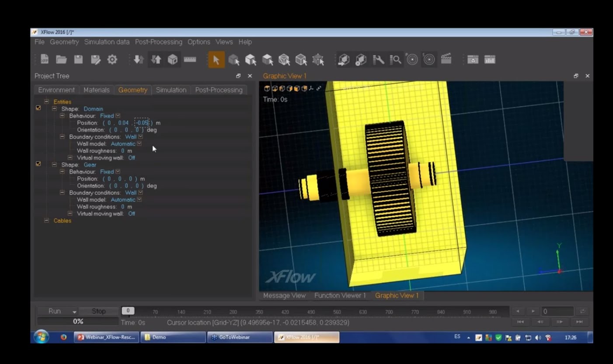The height and width of the screenshot is (364, 613).
Task: Open the Help menu
Action: 245,42
